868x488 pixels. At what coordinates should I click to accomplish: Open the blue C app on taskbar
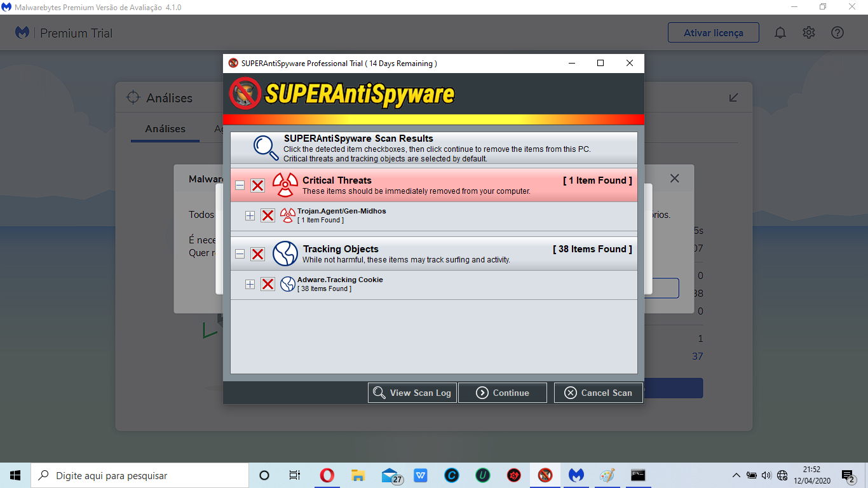pyautogui.click(x=452, y=475)
